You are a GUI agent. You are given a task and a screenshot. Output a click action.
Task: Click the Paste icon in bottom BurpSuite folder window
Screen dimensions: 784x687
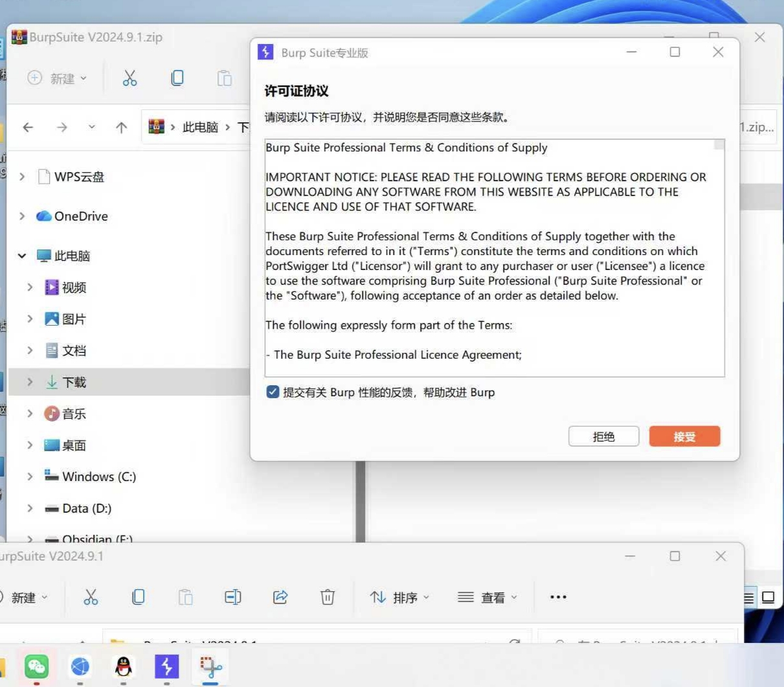185,597
